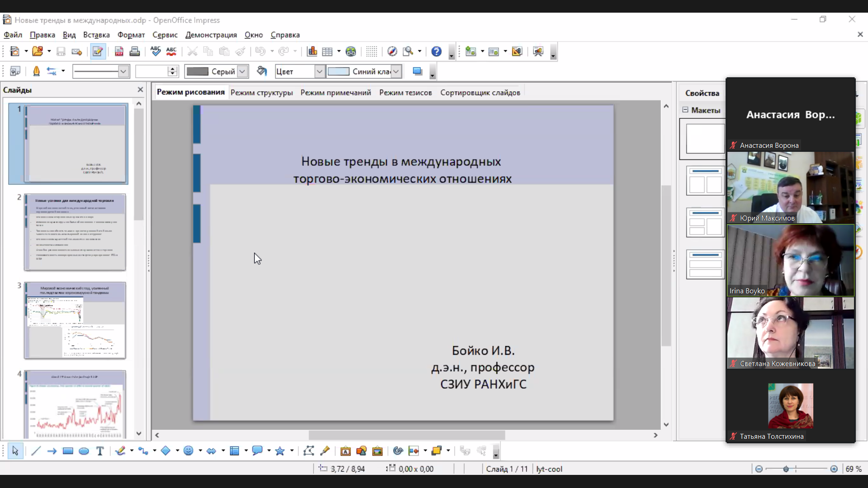Image resolution: width=868 pixels, height=488 pixels.
Task: Click the blank layout thumbnail
Action: [705, 139]
